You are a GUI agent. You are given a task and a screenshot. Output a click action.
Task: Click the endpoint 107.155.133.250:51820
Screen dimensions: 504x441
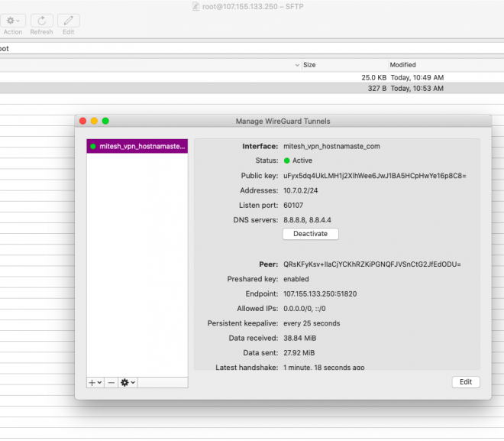pyautogui.click(x=320, y=294)
